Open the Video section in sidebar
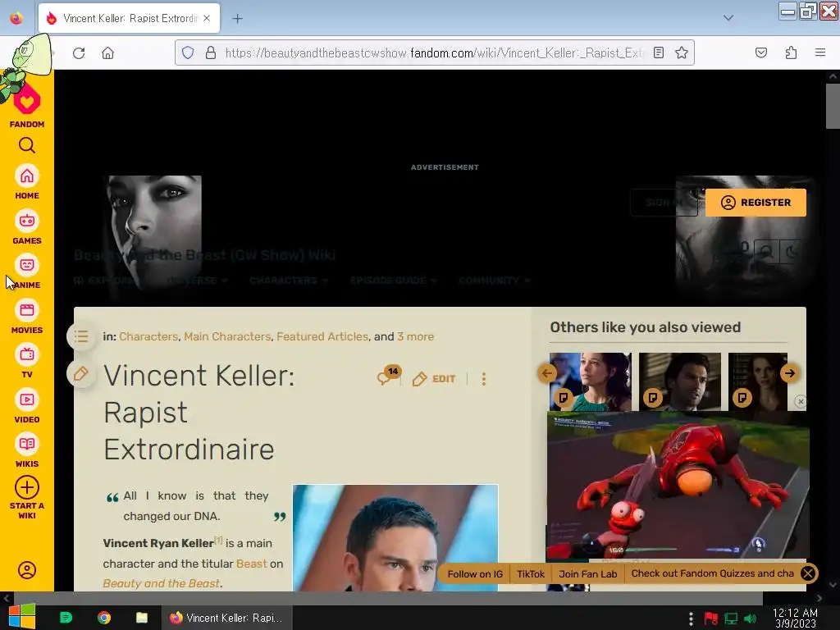840x630 pixels. [x=27, y=407]
